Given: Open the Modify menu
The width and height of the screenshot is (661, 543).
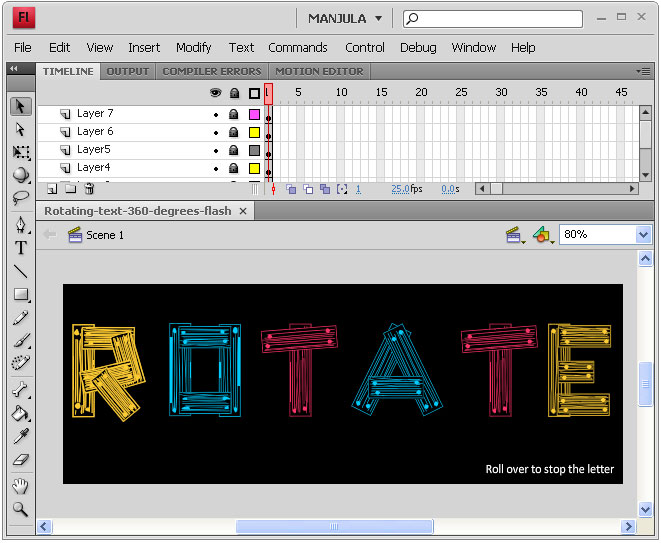Looking at the screenshot, I should click(193, 48).
